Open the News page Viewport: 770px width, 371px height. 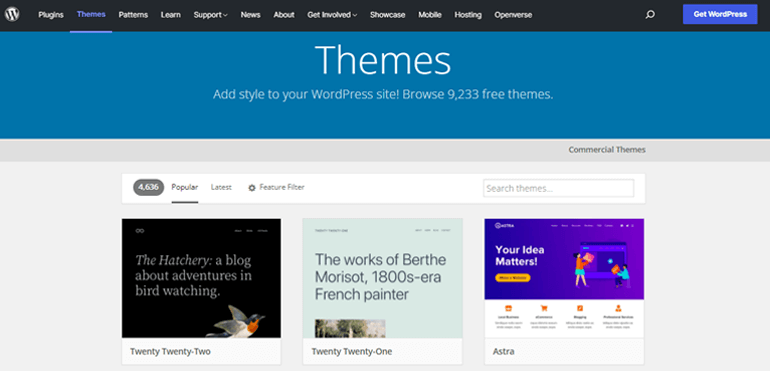click(250, 15)
